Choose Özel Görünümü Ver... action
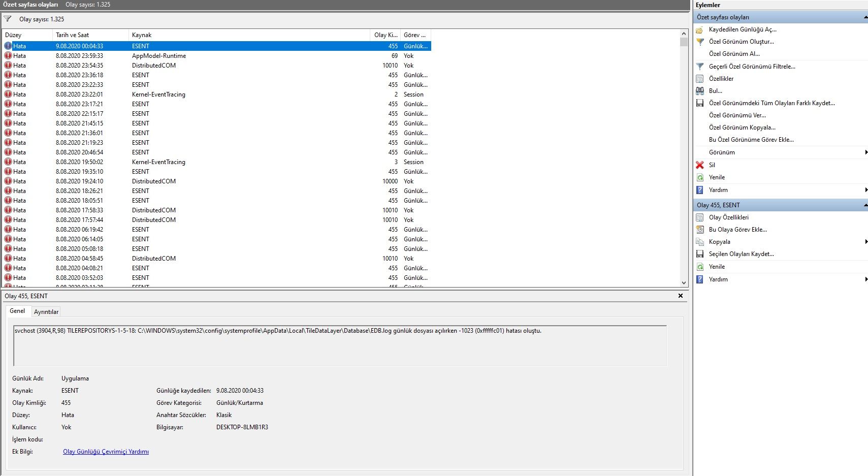Viewport: 868px width, 476px height. tap(737, 115)
